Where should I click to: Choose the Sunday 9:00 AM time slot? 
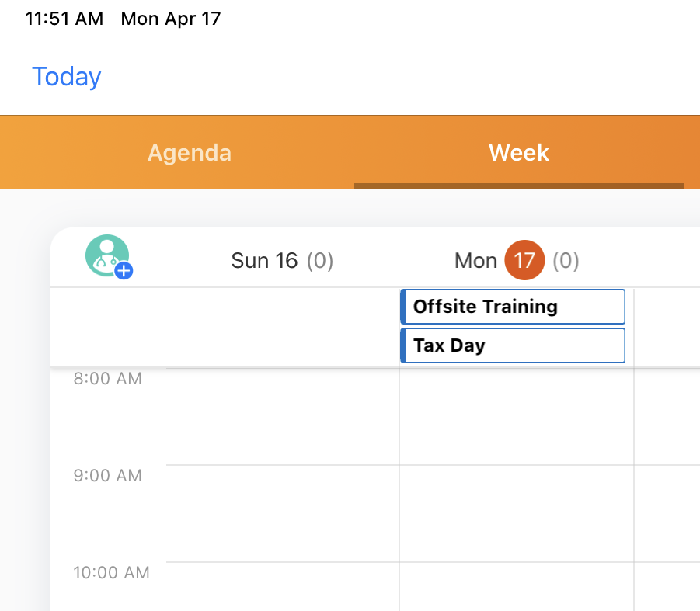point(282,513)
